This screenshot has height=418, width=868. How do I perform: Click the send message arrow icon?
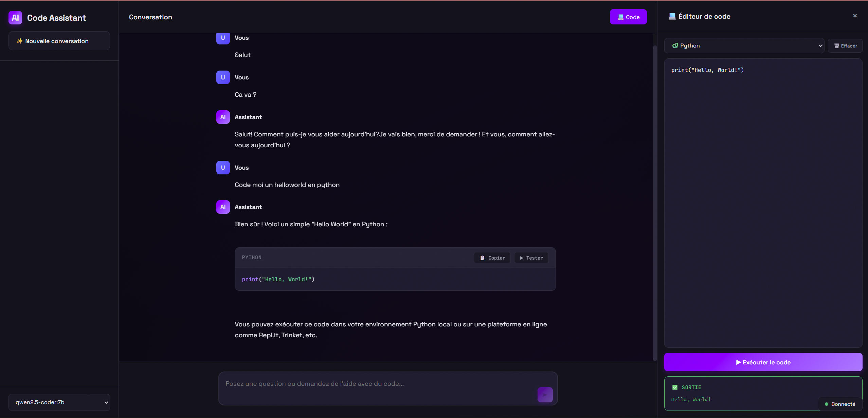[545, 395]
